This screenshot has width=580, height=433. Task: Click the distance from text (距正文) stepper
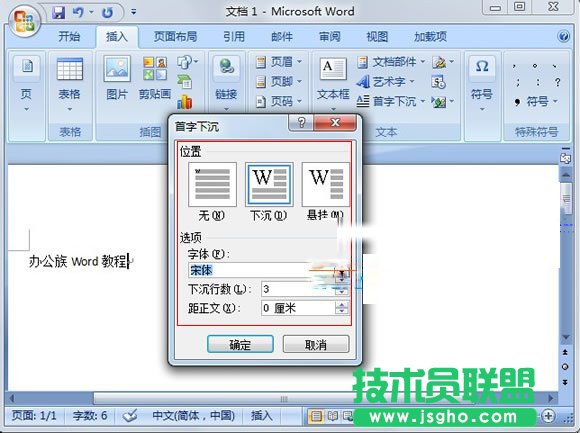coord(341,308)
